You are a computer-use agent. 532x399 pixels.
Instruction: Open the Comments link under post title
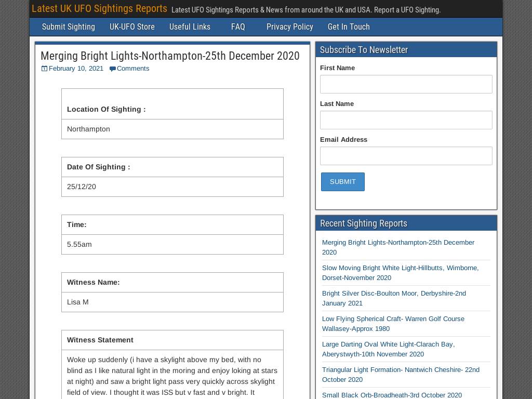pos(133,69)
